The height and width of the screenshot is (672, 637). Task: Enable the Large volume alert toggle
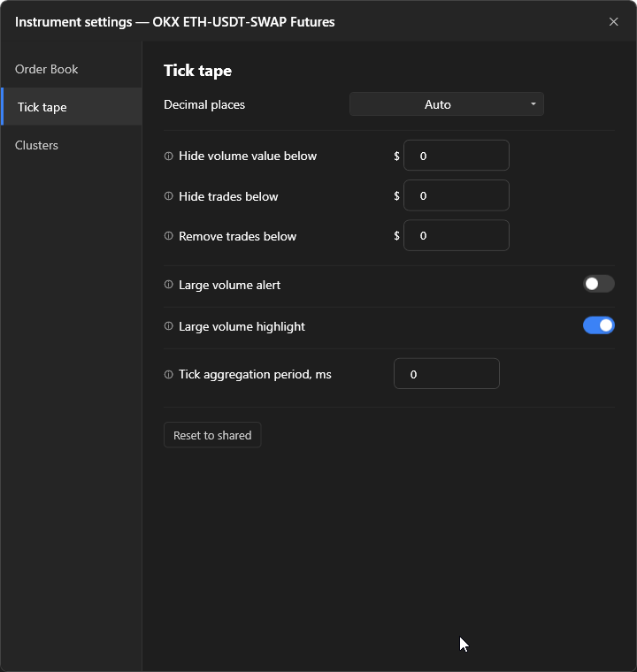(x=599, y=284)
